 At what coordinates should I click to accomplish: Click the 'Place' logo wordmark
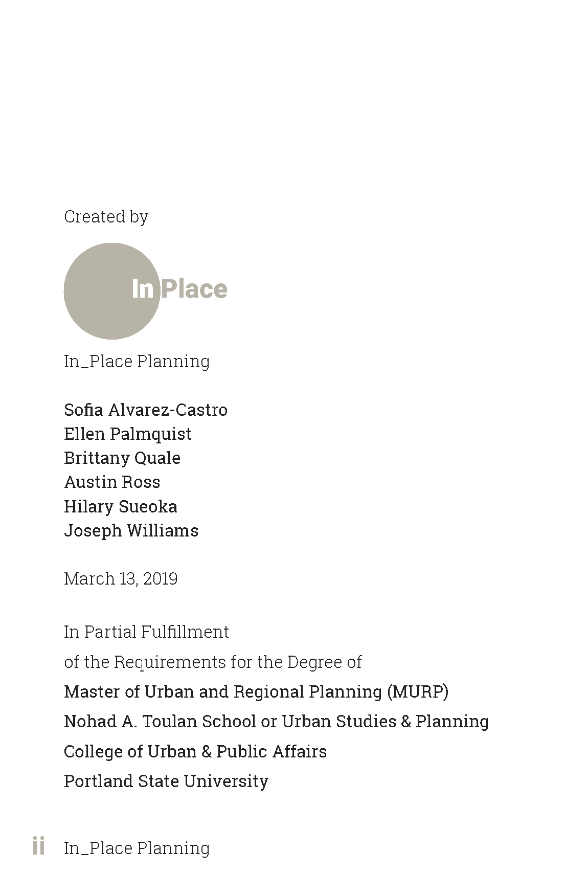tap(194, 289)
